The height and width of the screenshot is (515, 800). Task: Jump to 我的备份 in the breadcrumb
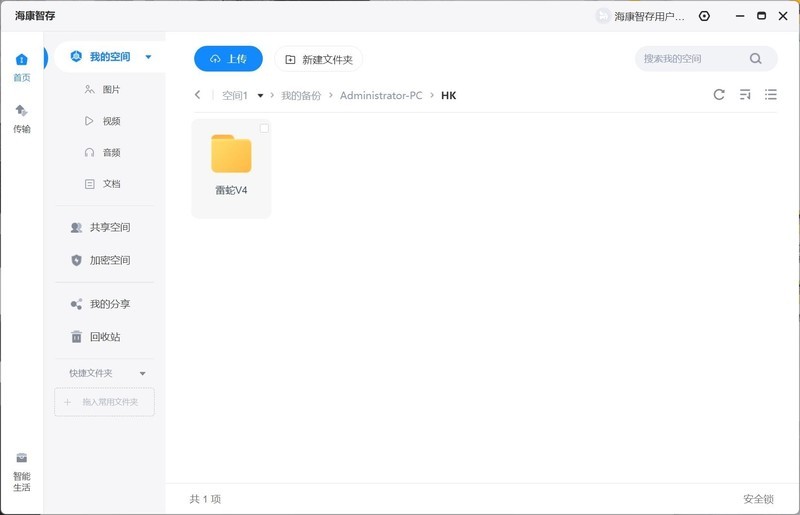301,95
